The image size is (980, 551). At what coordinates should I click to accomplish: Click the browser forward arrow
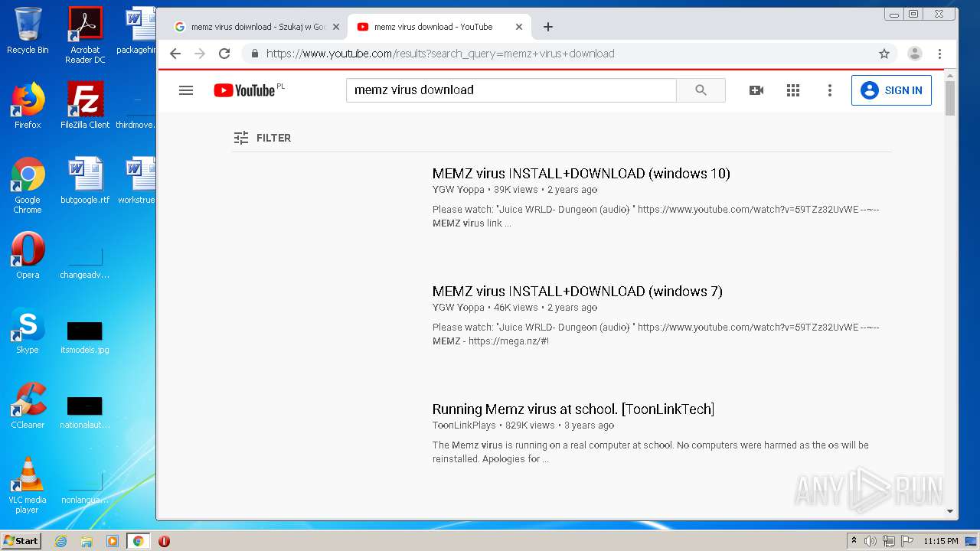coord(200,54)
